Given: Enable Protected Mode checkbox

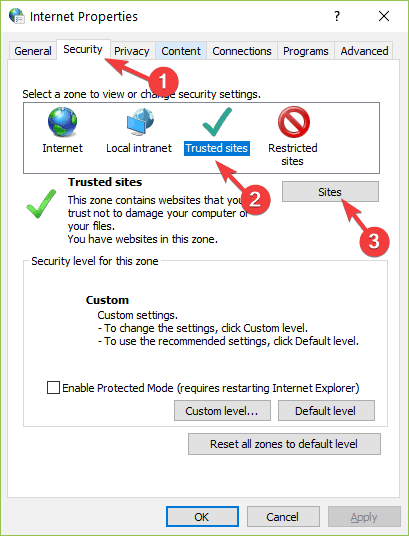Looking at the screenshot, I should point(53,388).
